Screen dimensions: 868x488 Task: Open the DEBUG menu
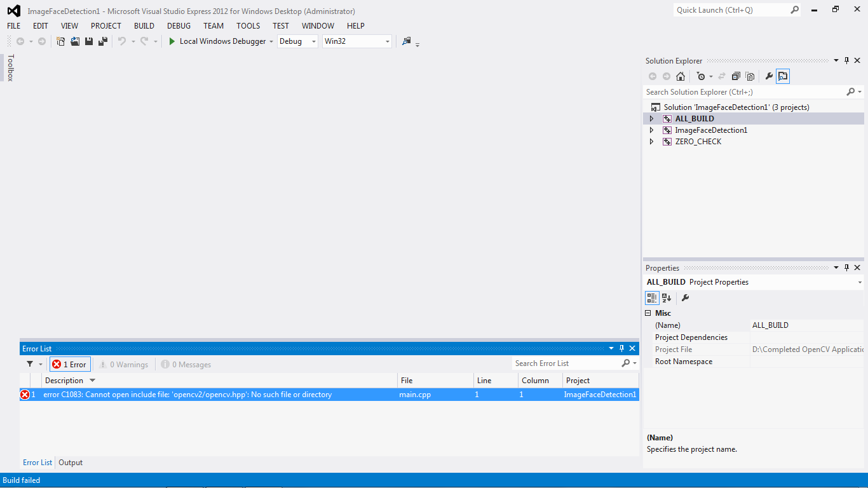click(179, 26)
